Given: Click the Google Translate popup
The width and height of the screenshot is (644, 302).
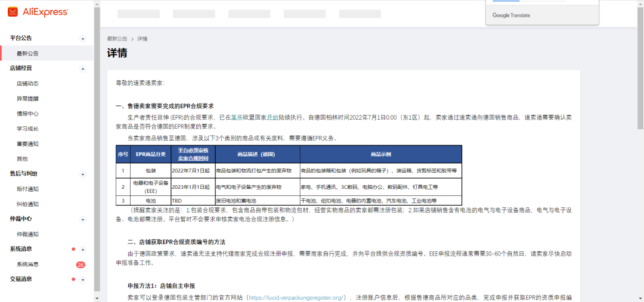Looking at the screenshot, I should click(x=542, y=13).
